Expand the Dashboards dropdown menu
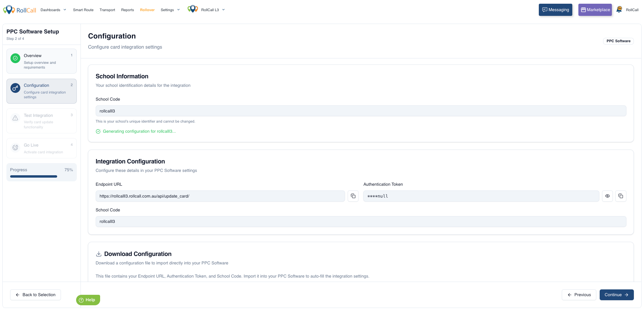 53,10
